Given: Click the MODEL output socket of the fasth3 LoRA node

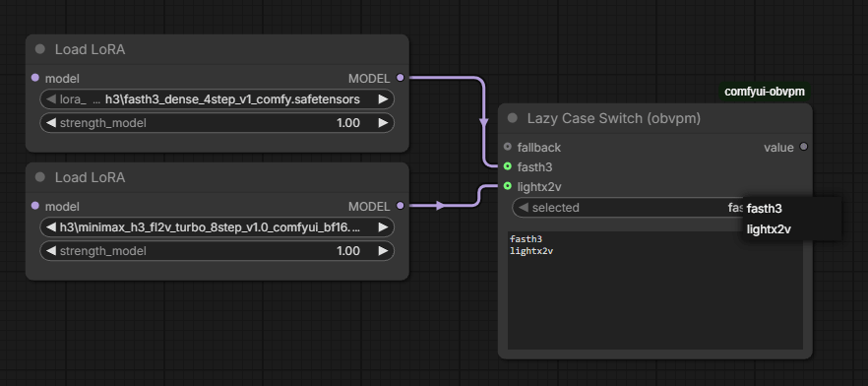Looking at the screenshot, I should coord(401,78).
